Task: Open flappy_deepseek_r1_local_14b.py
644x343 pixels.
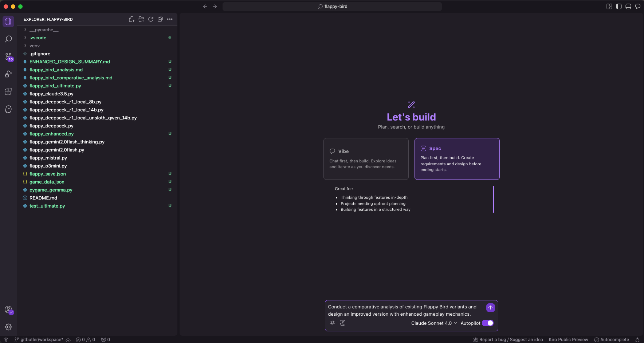Action: (x=97, y=110)
